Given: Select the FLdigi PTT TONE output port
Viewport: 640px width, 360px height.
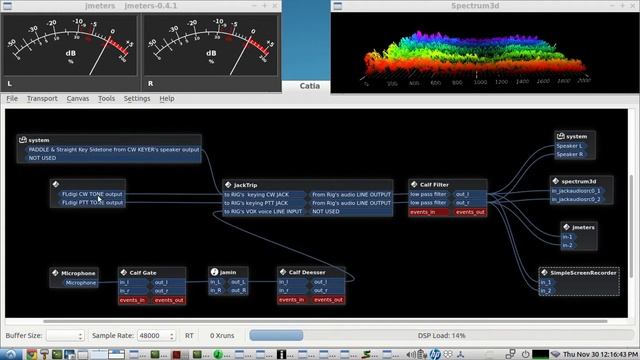Looking at the screenshot, I should (92, 202).
